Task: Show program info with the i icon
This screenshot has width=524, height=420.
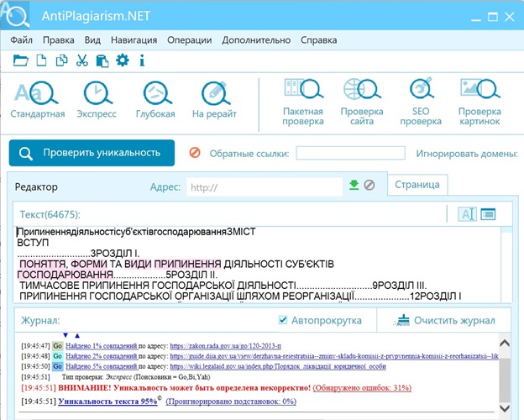Action: tap(142, 60)
